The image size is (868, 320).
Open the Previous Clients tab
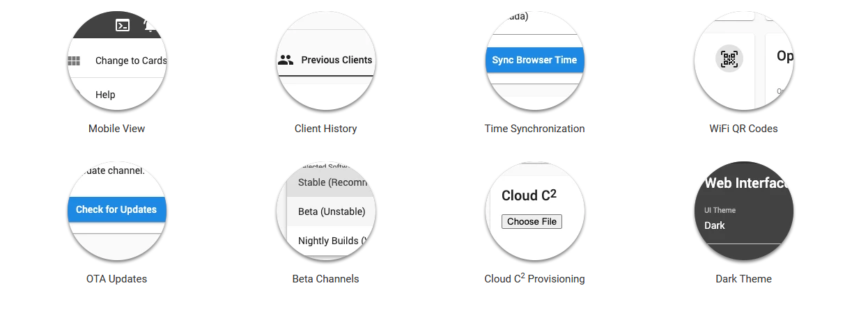(x=326, y=61)
